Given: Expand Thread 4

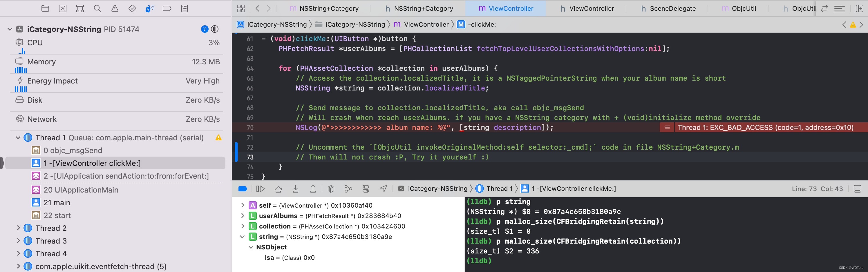Looking at the screenshot, I should (18, 253).
